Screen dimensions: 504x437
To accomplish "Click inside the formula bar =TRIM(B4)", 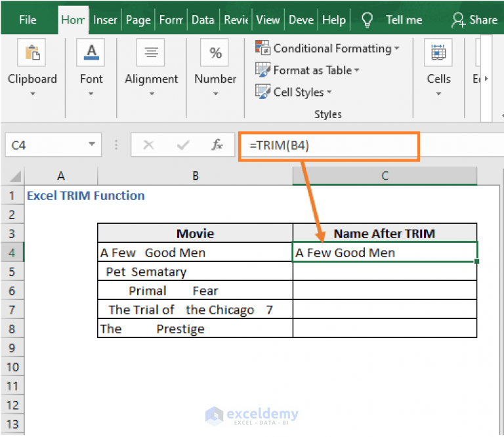I will 329,146.
